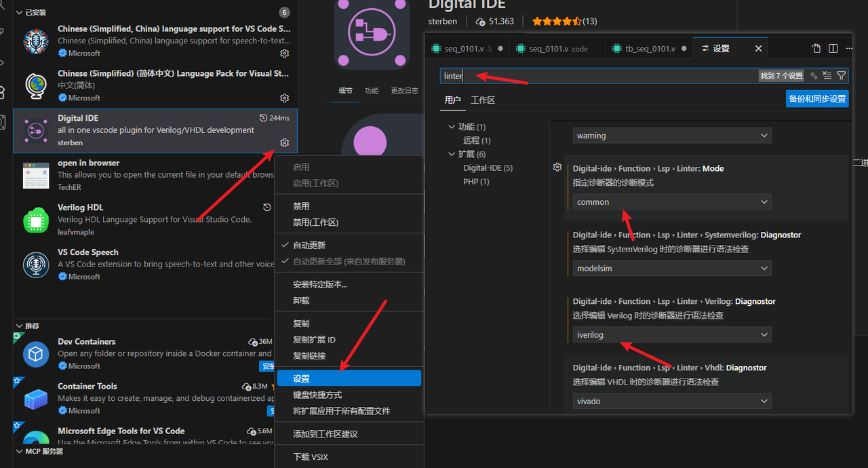Click the Digital IDE manage gear icon
868x468 pixels.
click(x=285, y=142)
